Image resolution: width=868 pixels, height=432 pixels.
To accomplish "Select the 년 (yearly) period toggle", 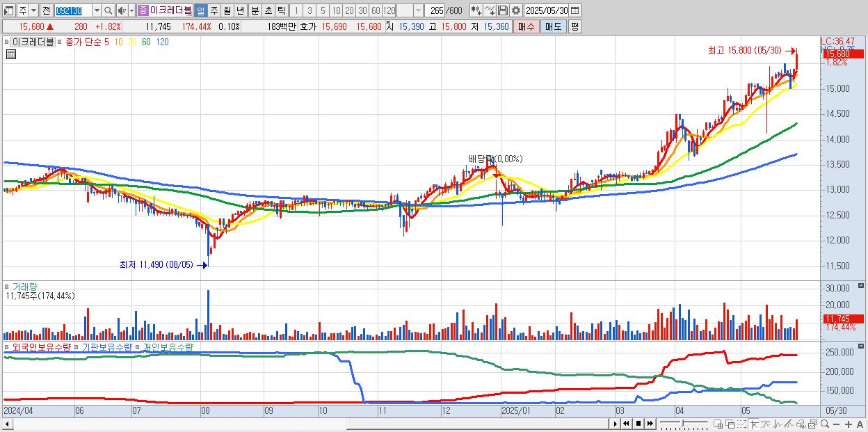I will point(240,10).
